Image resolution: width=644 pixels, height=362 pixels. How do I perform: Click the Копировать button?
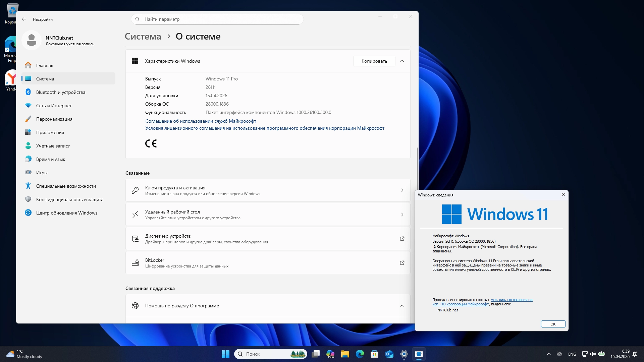(x=374, y=61)
